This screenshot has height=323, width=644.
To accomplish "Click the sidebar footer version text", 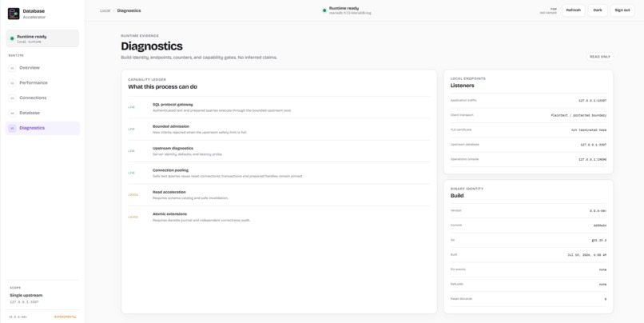I will click(x=18, y=317).
